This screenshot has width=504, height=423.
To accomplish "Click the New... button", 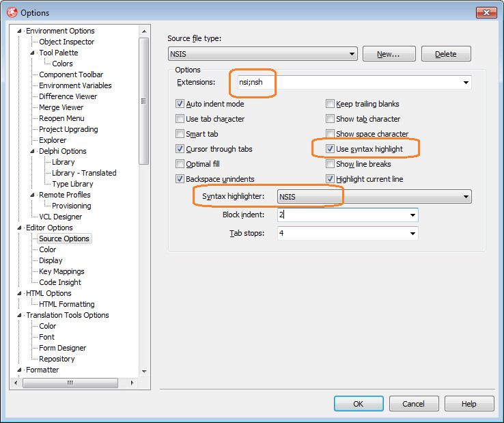I will [389, 54].
